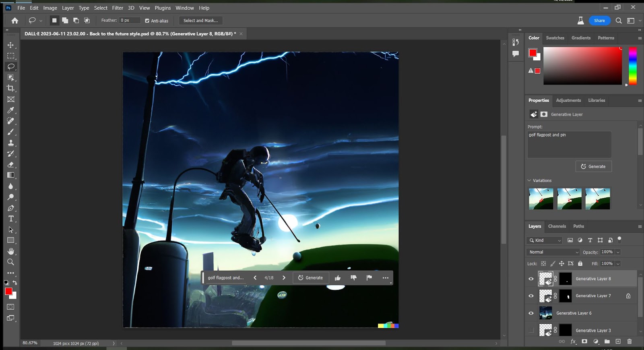Select the Hand tool
The image size is (644, 350).
point(11,251)
